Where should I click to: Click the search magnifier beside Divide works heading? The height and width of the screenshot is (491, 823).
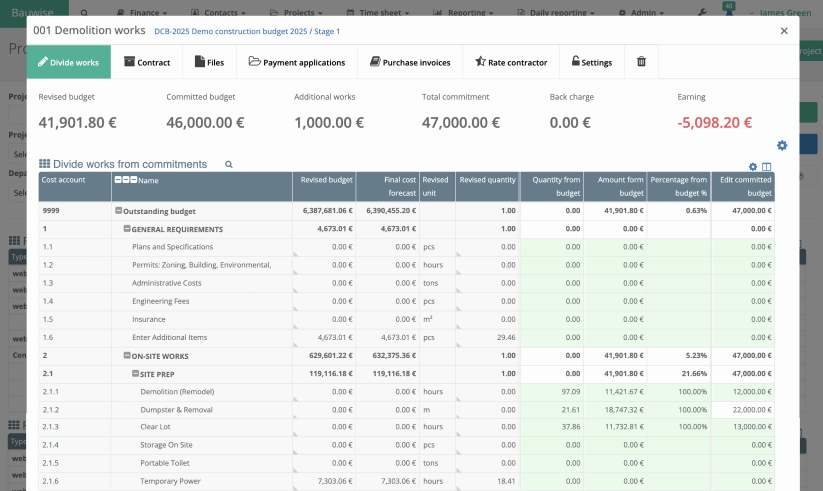(x=229, y=164)
